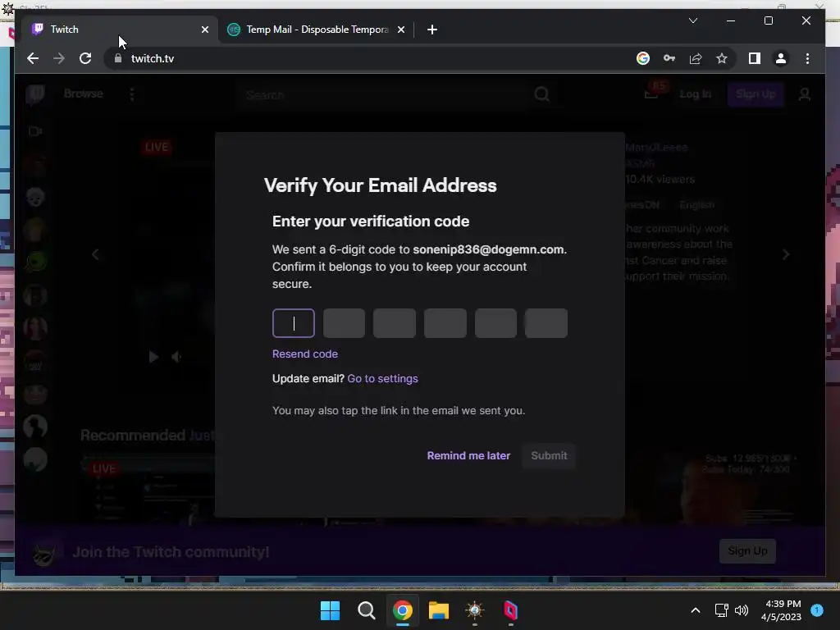Close the Twitch tab
Viewport: 840px width, 630px height.
point(204,30)
